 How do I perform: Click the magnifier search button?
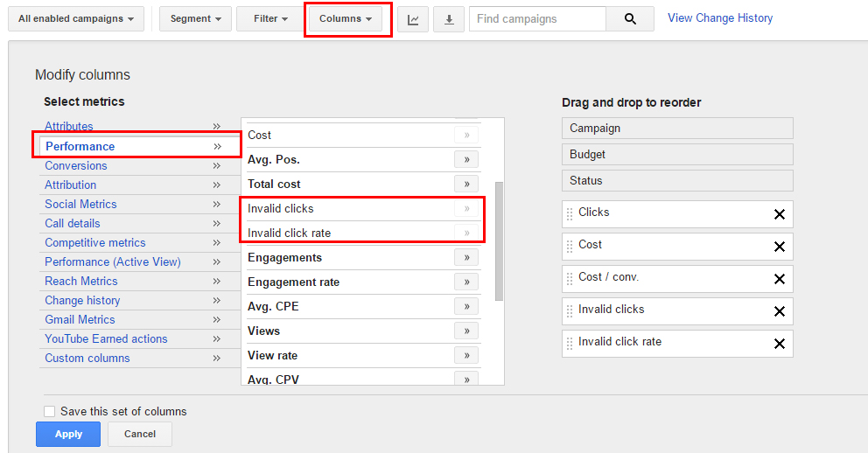click(630, 19)
